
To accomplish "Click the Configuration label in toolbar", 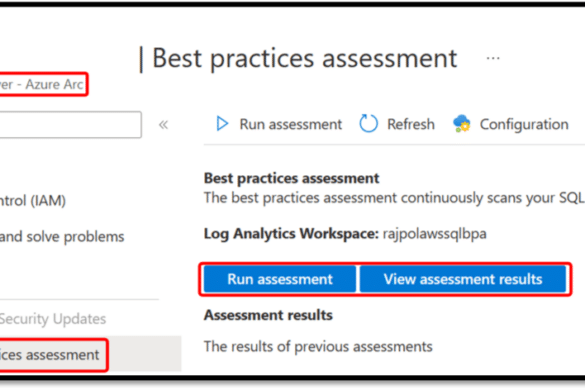I will coord(524,125).
